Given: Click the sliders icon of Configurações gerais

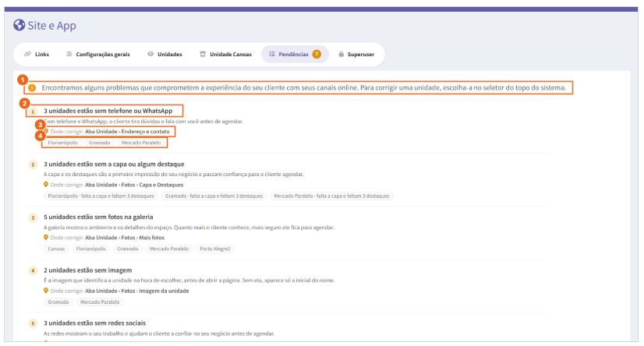Looking at the screenshot, I should (69, 54).
